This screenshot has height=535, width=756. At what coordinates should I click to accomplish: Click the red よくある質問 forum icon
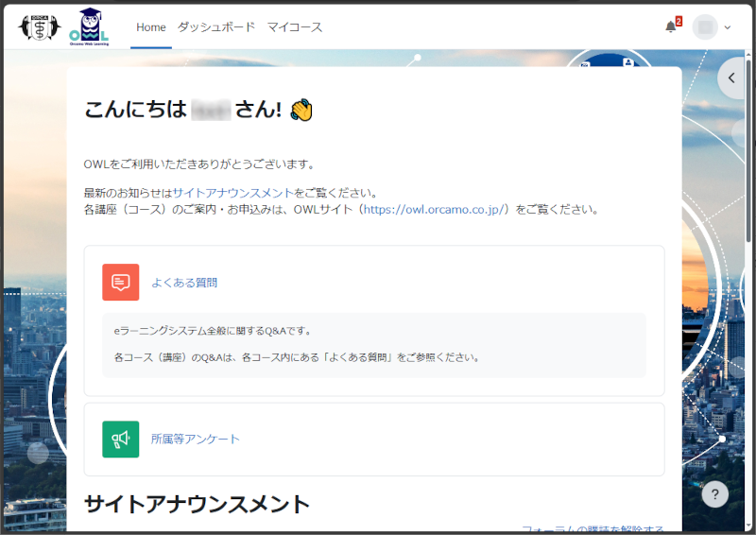121,283
